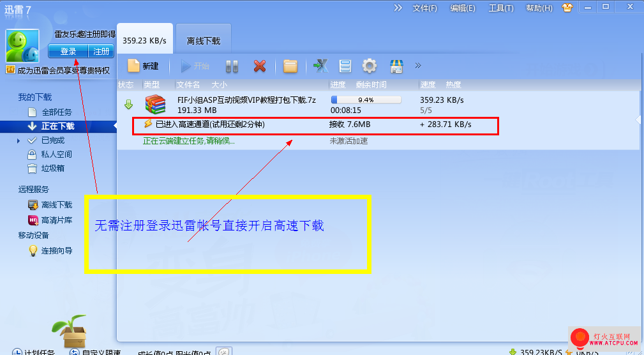Create a new task with 新建 button

point(143,66)
